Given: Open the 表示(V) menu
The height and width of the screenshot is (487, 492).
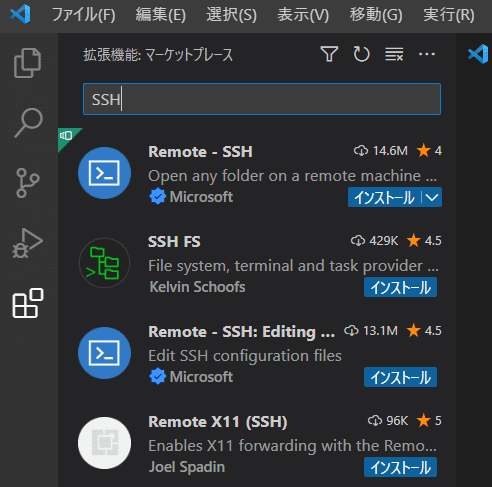Looking at the screenshot, I should pyautogui.click(x=303, y=15).
